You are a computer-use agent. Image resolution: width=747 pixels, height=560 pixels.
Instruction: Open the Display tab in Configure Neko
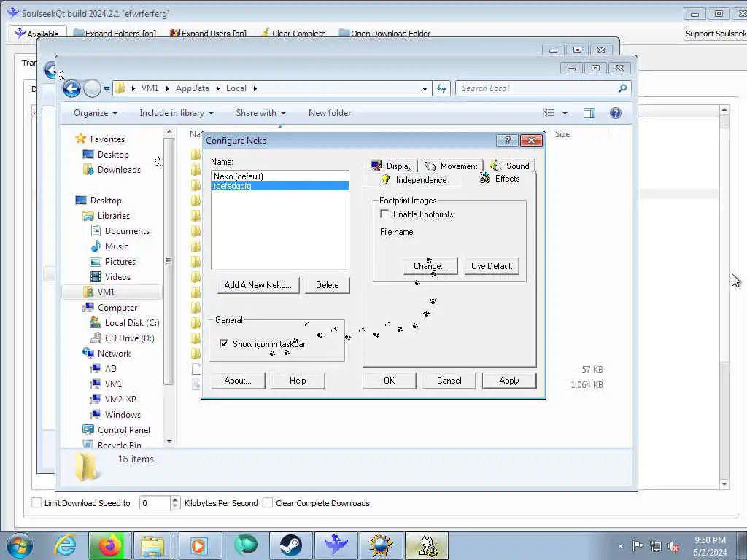point(391,166)
